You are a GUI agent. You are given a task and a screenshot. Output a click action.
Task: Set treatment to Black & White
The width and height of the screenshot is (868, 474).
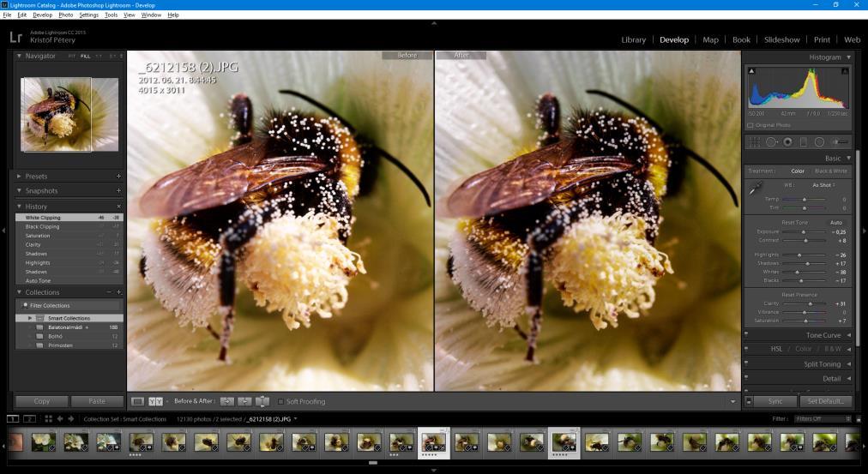tap(831, 171)
